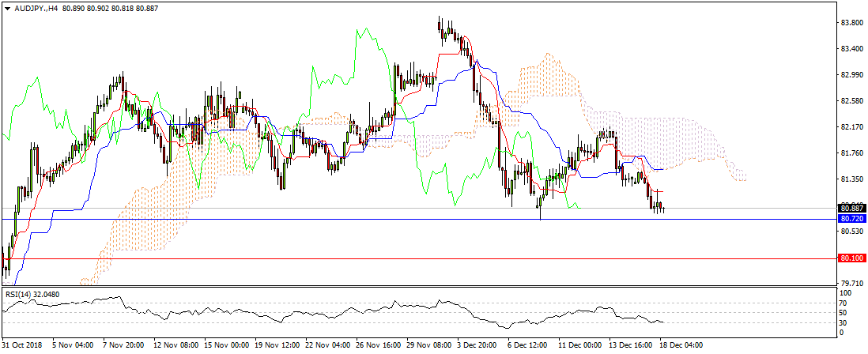Screen dimensions: 868x354
Task: Click the current price 80.887 label
Action: 851,209
